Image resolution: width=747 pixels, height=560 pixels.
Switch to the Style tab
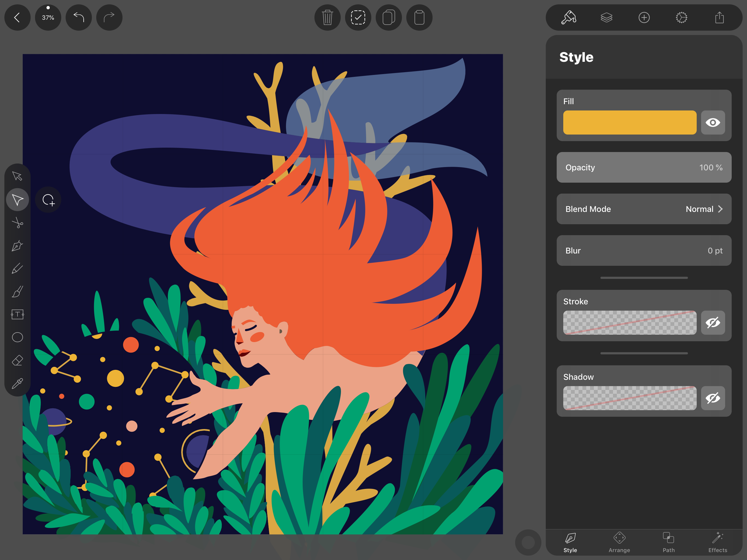(x=570, y=542)
